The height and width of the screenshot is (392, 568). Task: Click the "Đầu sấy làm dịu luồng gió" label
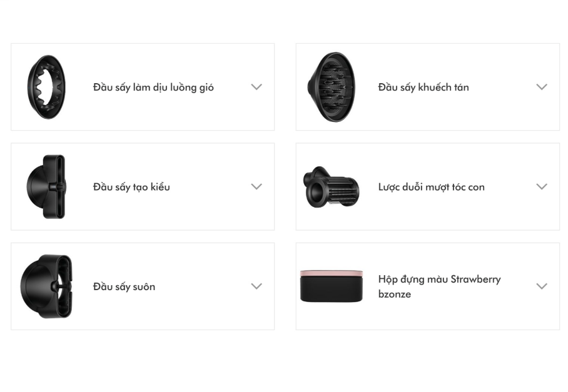point(153,88)
